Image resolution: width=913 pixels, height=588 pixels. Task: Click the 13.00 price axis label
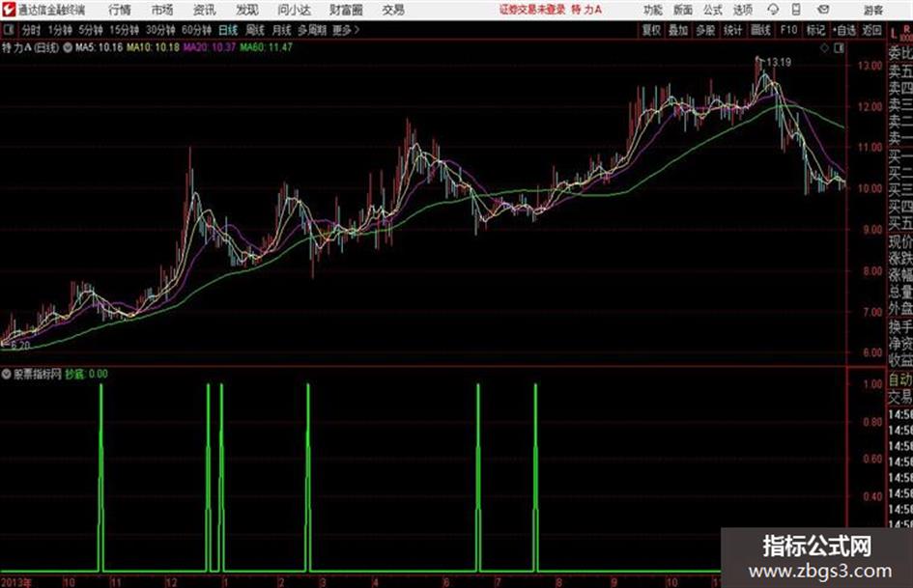click(x=870, y=66)
